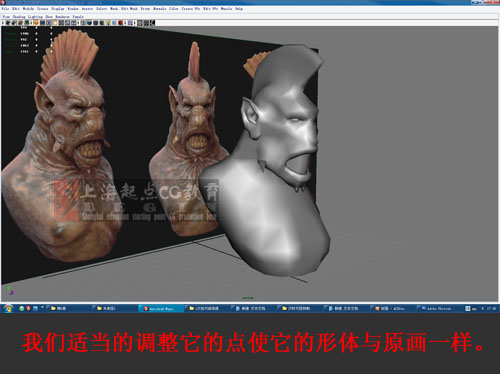Open the panel Show menu
Screen dimensions: 500x374
click(49, 17)
